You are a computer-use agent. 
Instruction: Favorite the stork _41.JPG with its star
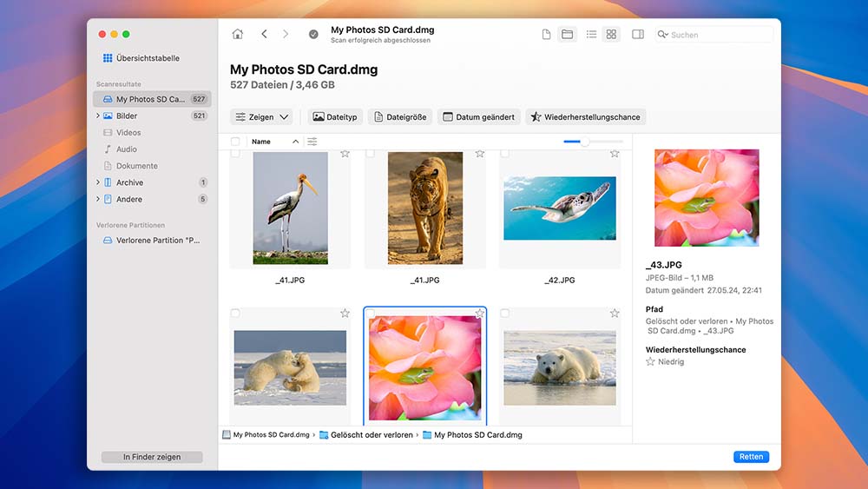coord(345,154)
